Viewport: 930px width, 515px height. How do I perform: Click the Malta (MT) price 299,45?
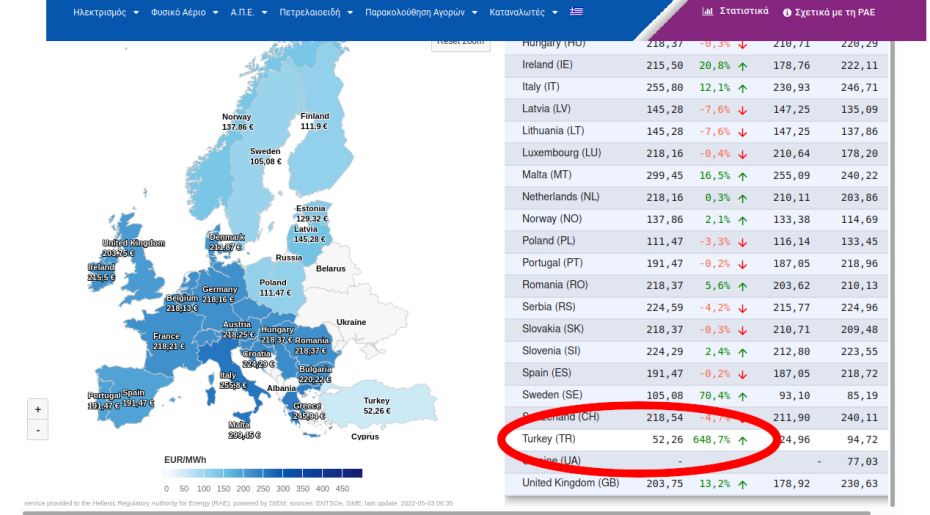[664, 176]
